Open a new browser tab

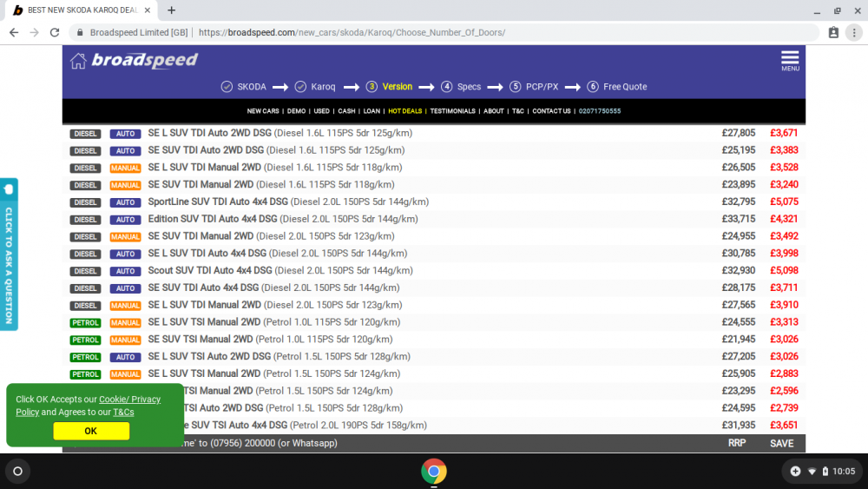[172, 10]
